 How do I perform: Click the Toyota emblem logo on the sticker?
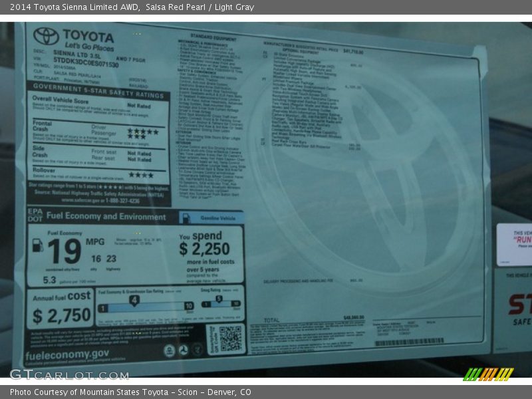tap(47, 36)
